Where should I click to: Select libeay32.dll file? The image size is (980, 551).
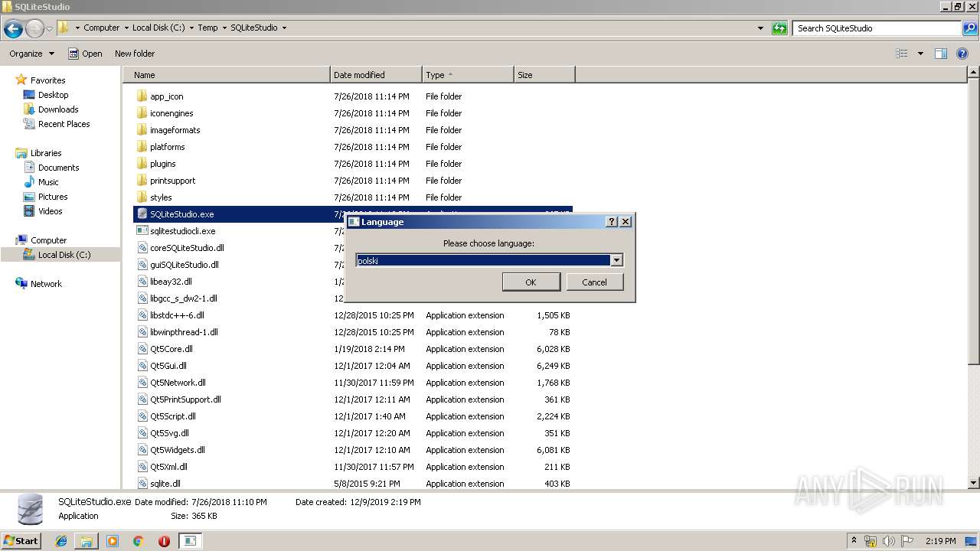[171, 282]
